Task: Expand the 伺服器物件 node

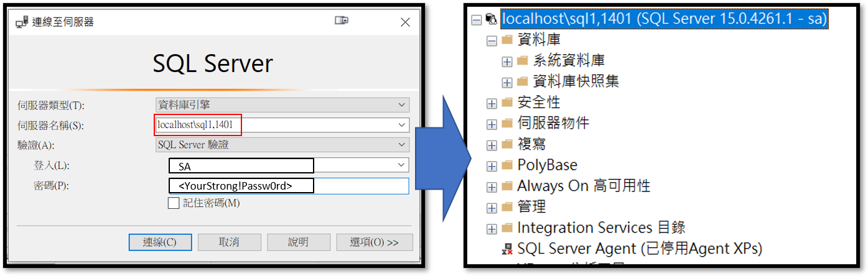Action: click(x=492, y=124)
